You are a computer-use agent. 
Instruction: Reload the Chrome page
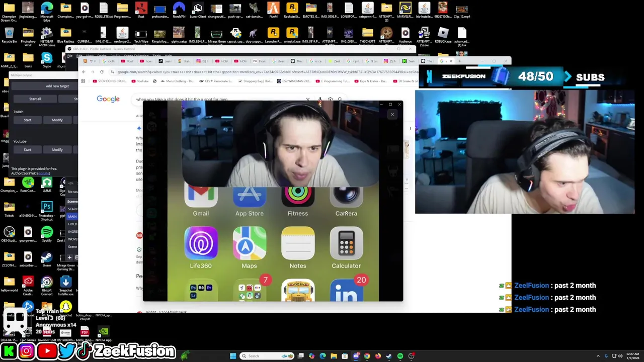coord(102,72)
